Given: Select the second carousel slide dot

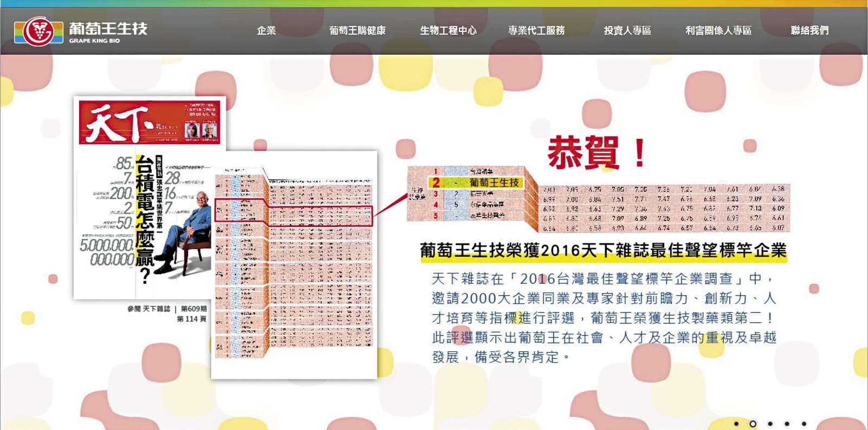Looking at the screenshot, I should [x=753, y=424].
